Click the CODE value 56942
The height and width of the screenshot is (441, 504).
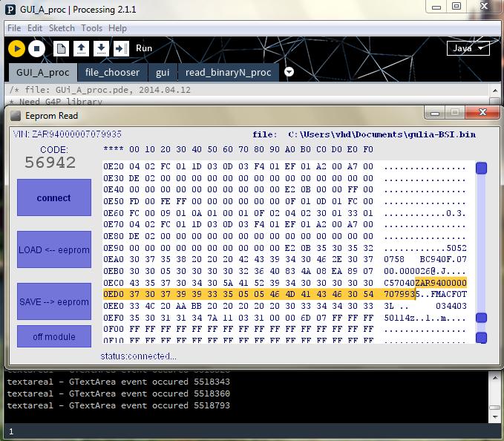coord(50,163)
